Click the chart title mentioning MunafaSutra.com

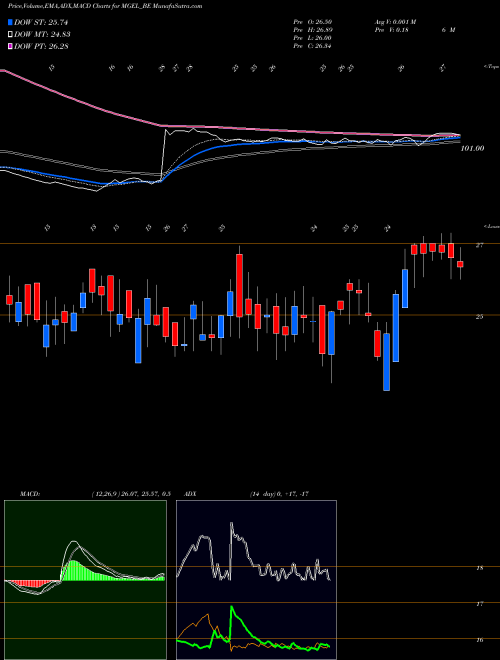tap(105, 6)
